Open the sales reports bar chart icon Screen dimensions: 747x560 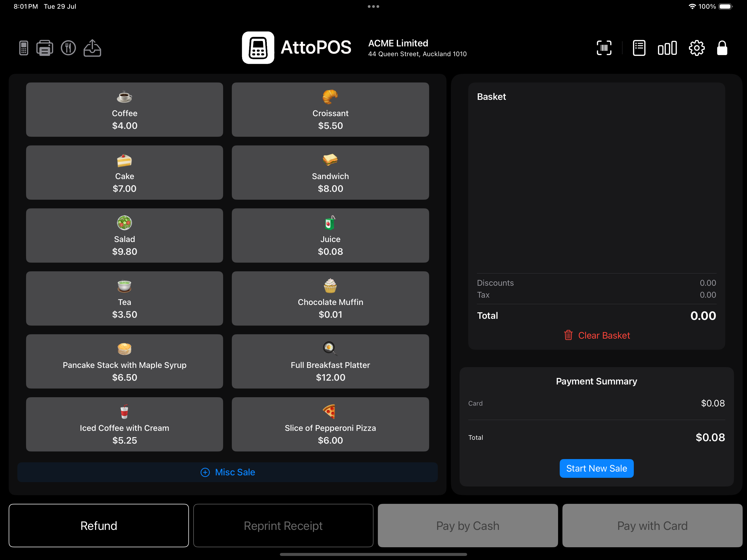coord(667,48)
